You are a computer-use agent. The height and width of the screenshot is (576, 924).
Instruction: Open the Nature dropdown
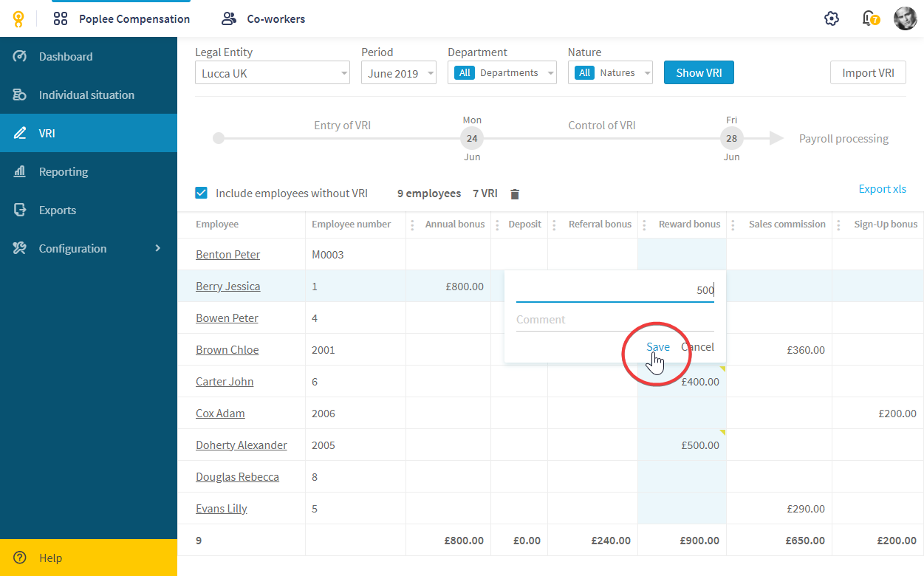pyautogui.click(x=610, y=73)
